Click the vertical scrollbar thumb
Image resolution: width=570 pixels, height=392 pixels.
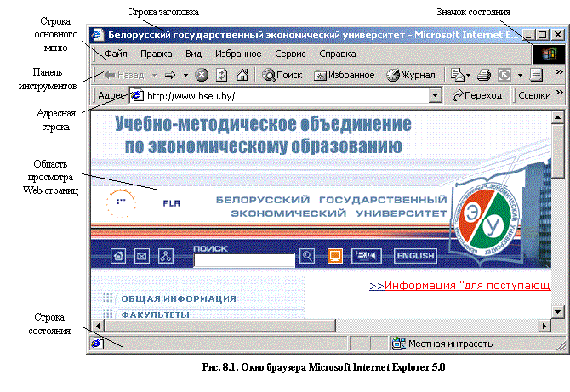click(x=557, y=151)
